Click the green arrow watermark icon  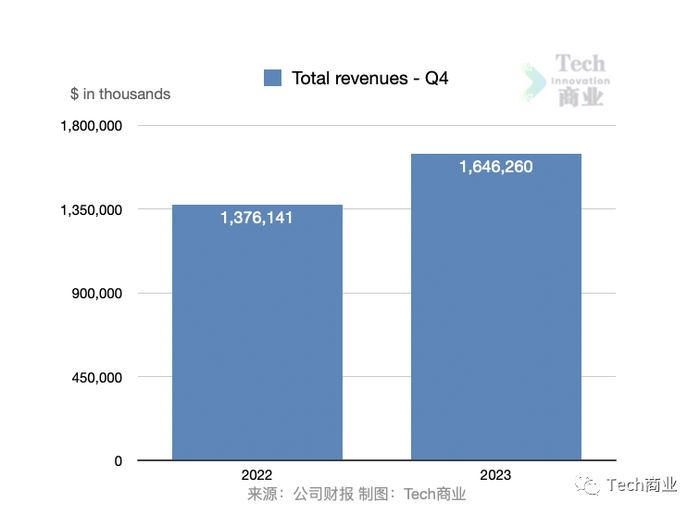(x=533, y=82)
